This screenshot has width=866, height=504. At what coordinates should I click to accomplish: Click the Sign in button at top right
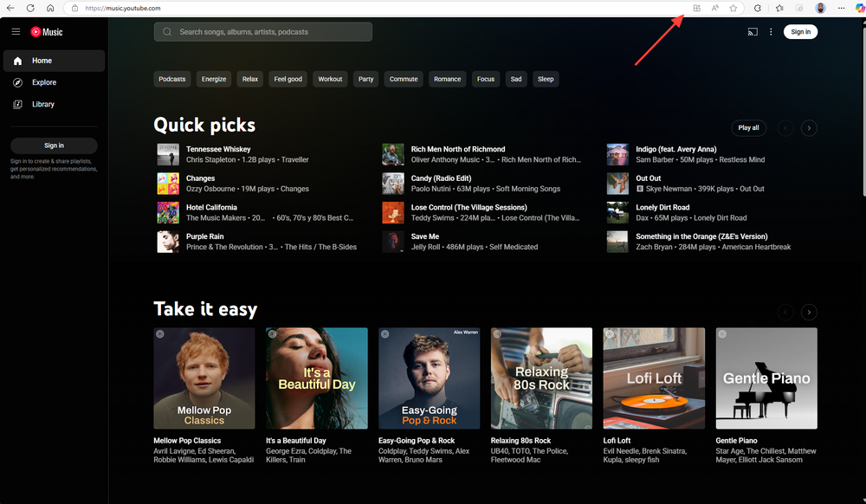(800, 31)
